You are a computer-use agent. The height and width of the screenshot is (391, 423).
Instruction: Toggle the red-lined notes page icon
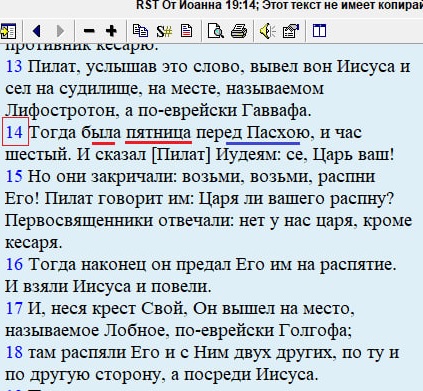click(186, 31)
